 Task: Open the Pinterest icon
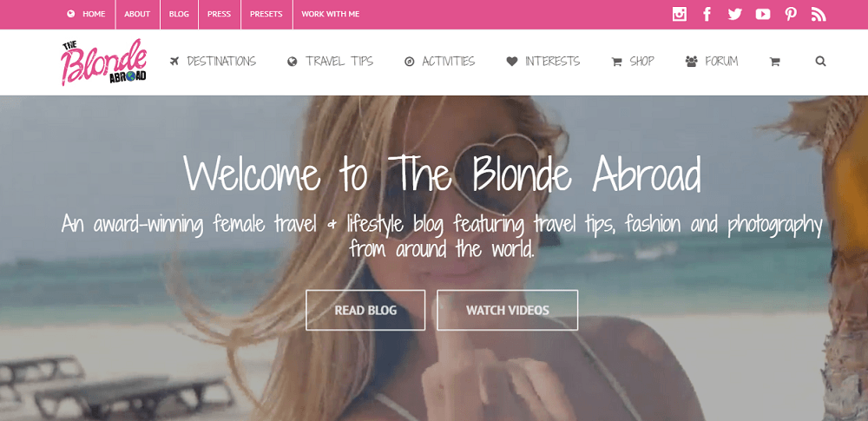pyautogui.click(x=791, y=15)
